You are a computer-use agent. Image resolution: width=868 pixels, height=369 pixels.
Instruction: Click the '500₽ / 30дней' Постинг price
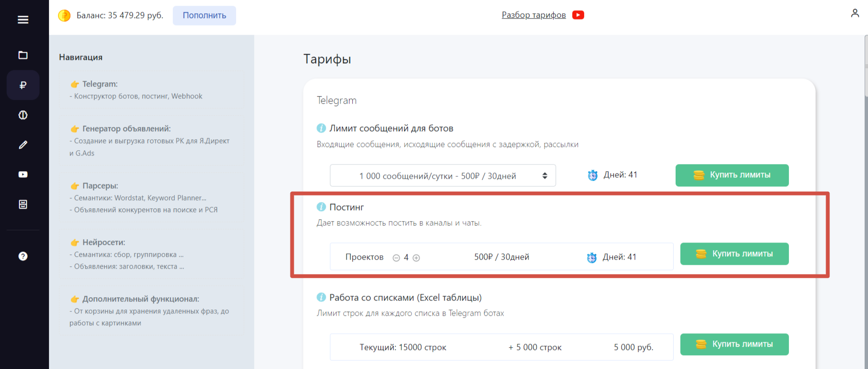501,257
